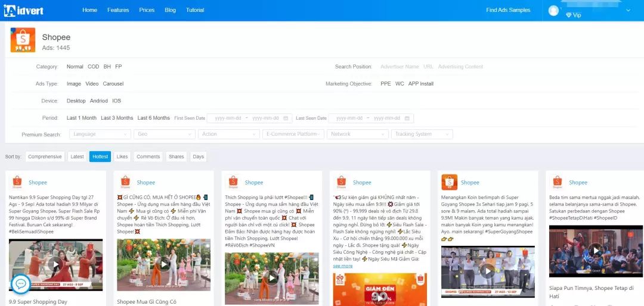Select the COD category filter

[x=93, y=67]
